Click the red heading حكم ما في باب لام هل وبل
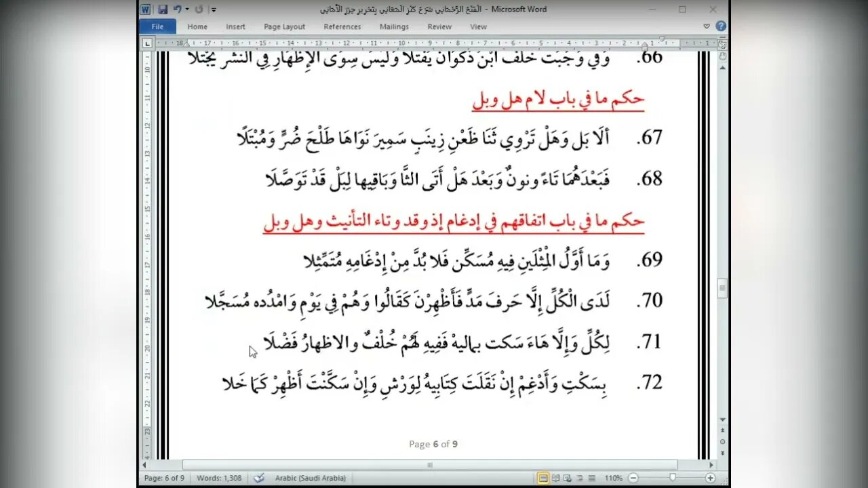The height and width of the screenshot is (488, 868). [x=558, y=100]
